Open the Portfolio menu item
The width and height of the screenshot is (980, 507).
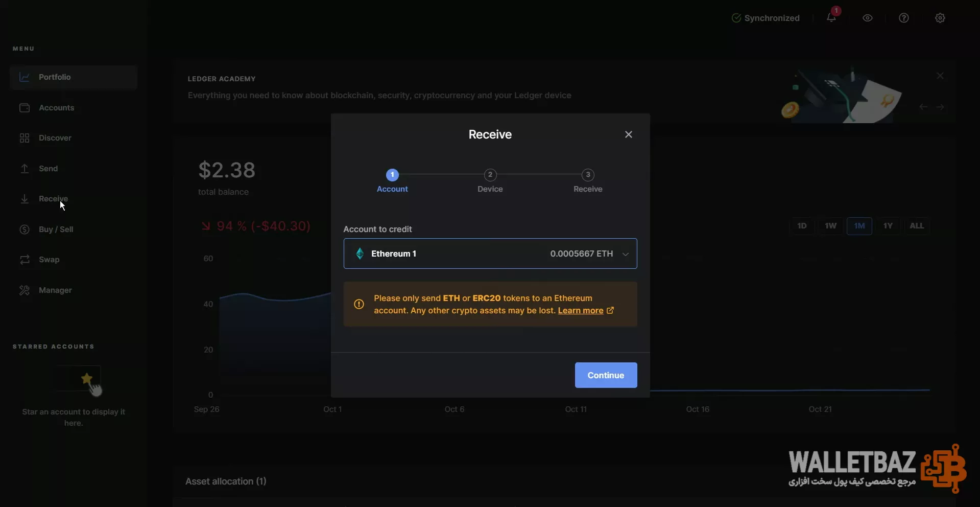74,77
